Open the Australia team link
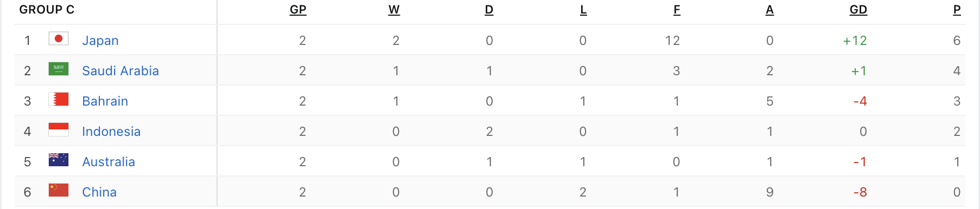This screenshot has width=980, height=209. pos(109,162)
